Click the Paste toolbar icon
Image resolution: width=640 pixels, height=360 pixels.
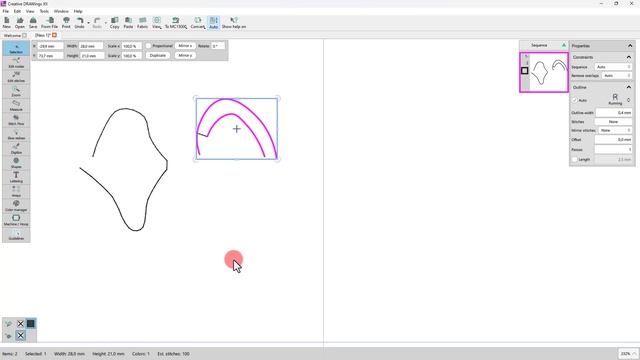point(128,22)
